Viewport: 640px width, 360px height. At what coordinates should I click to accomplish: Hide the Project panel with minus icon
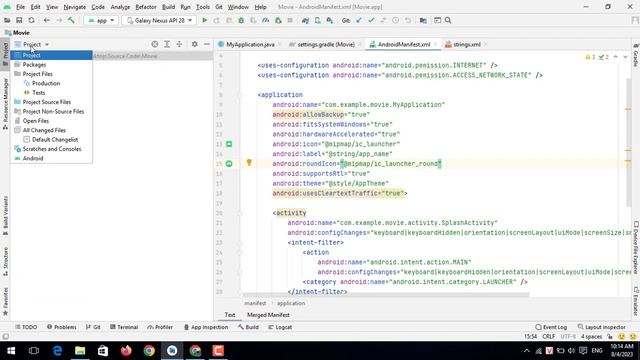pyautogui.click(x=207, y=44)
